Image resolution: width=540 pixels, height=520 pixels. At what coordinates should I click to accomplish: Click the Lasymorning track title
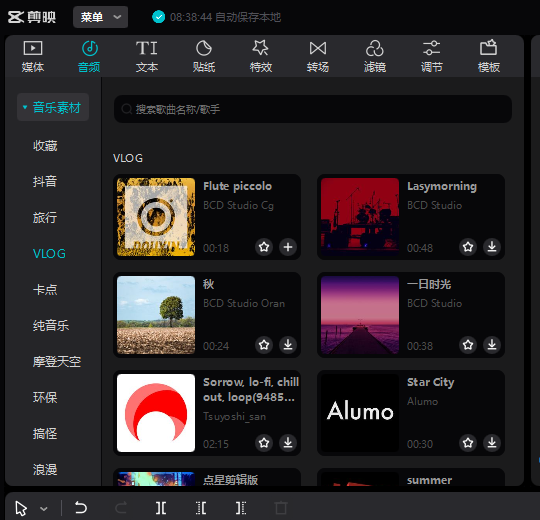442,186
